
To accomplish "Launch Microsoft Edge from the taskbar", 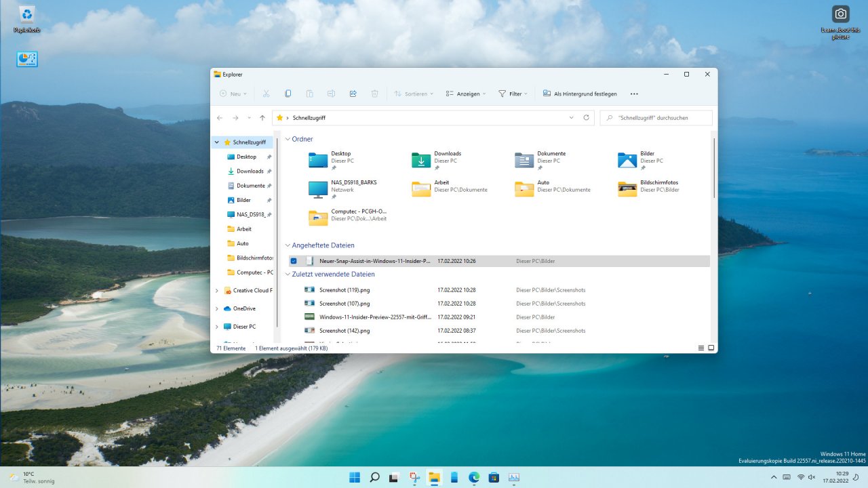I will pos(474,477).
